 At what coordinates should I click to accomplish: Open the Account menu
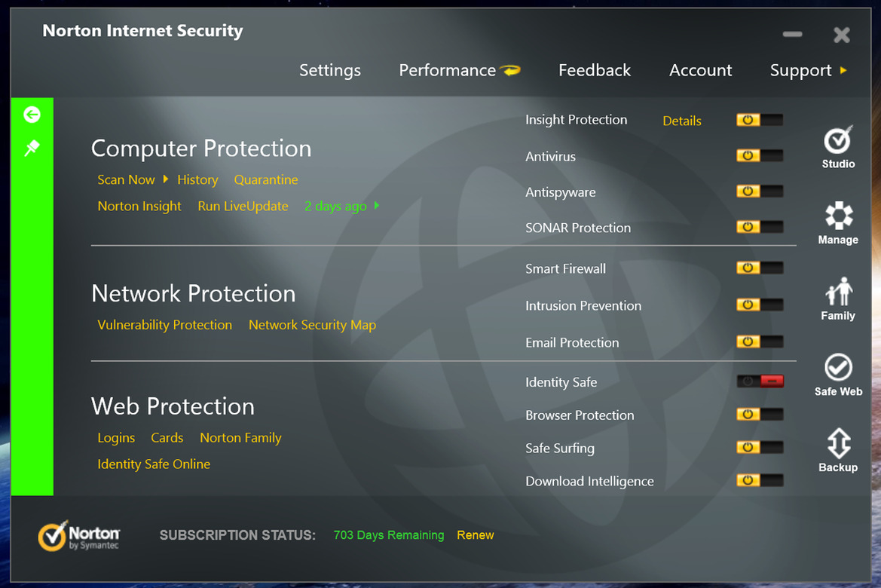701,70
